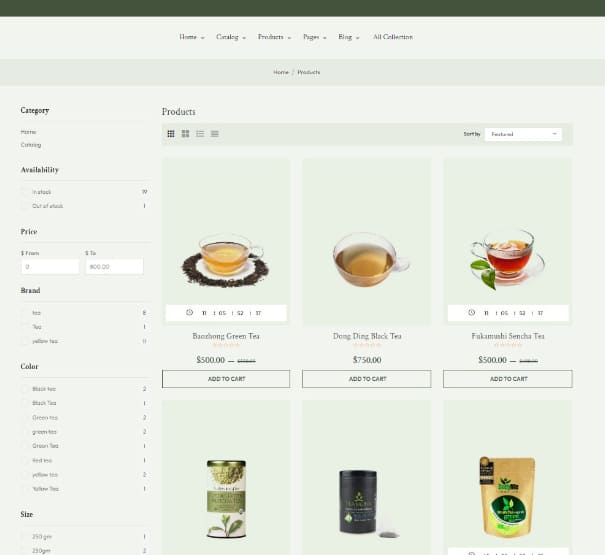Add Dong Ding Black Tea to cart
Screen dimensions: 605x555
tap(367, 379)
